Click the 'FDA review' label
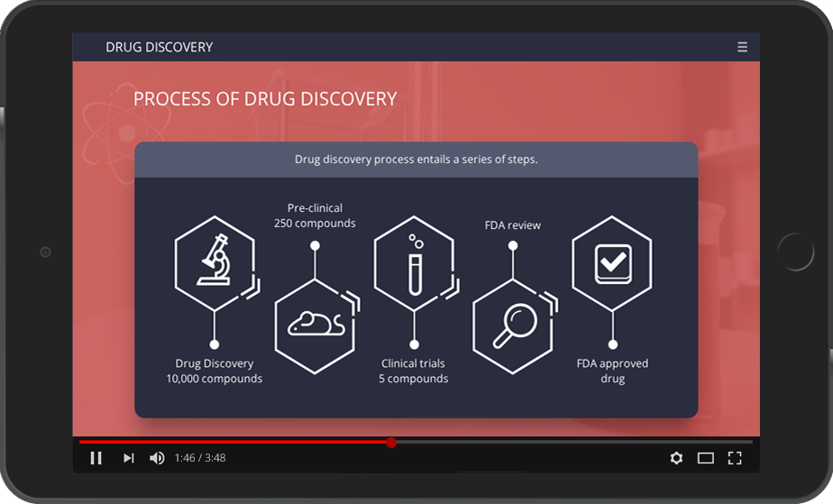Image resolution: width=833 pixels, height=504 pixels. click(513, 225)
